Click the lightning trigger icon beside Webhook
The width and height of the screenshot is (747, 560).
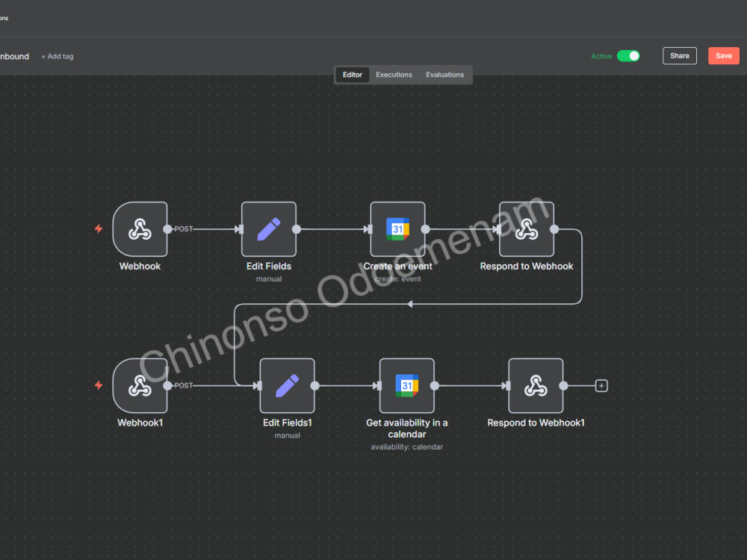(x=99, y=228)
